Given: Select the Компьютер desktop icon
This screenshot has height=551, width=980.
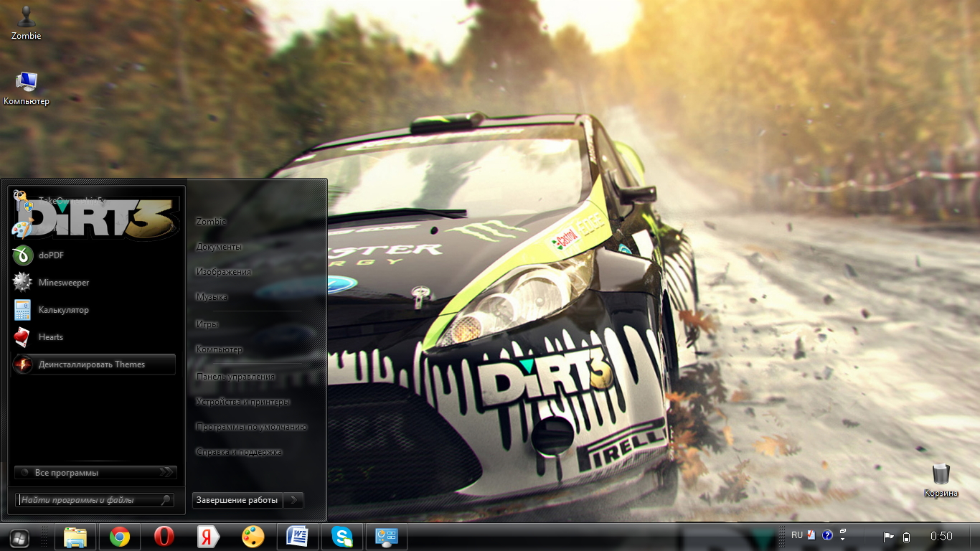Looking at the screenshot, I should [x=27, y=88].
